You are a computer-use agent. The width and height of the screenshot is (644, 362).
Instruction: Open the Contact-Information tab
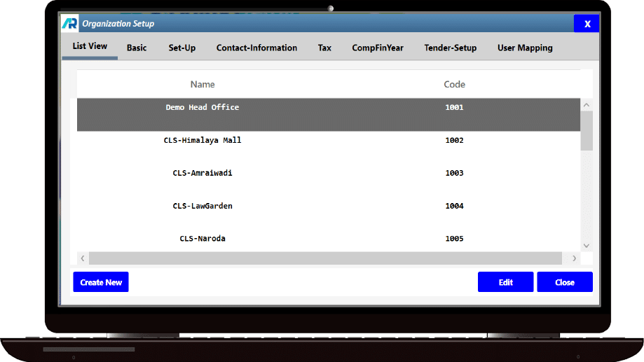coord(256,48)
